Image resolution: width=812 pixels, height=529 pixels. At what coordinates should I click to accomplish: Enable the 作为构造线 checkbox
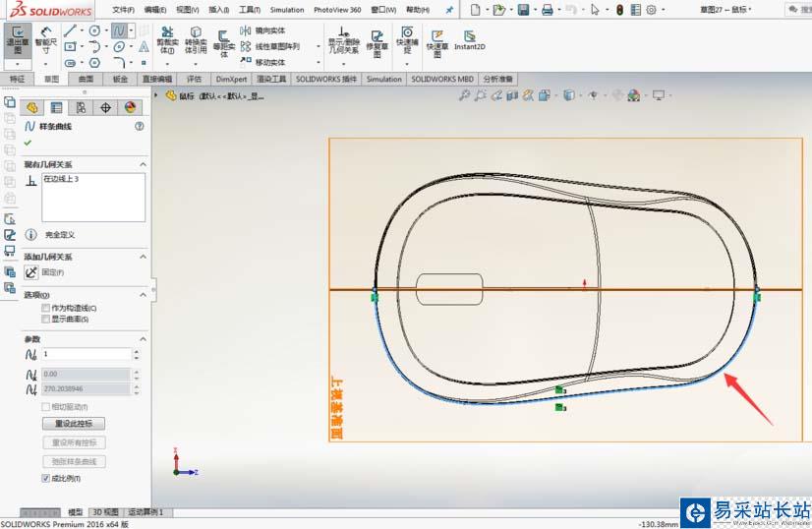coord(46,308)
